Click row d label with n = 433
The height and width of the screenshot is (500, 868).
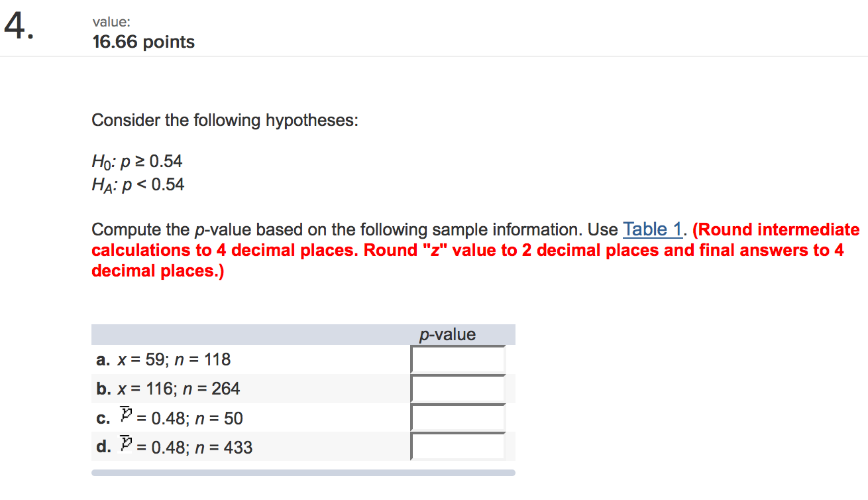(174, 447)
